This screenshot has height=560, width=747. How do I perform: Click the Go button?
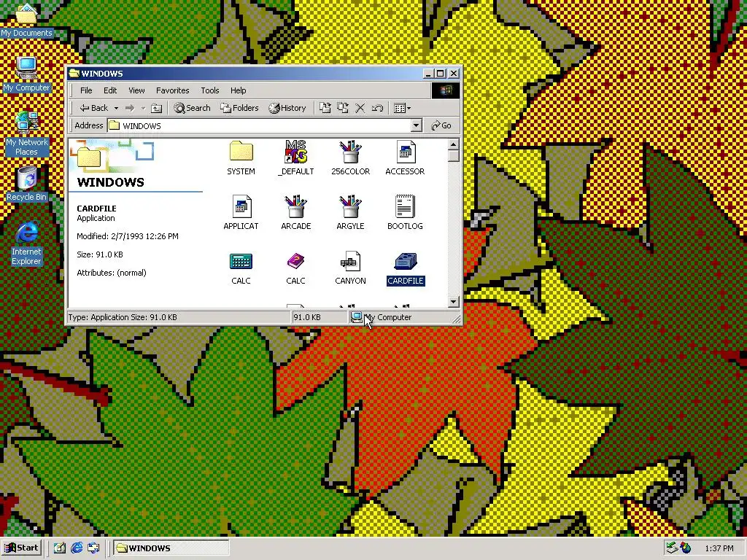[441, 125]
